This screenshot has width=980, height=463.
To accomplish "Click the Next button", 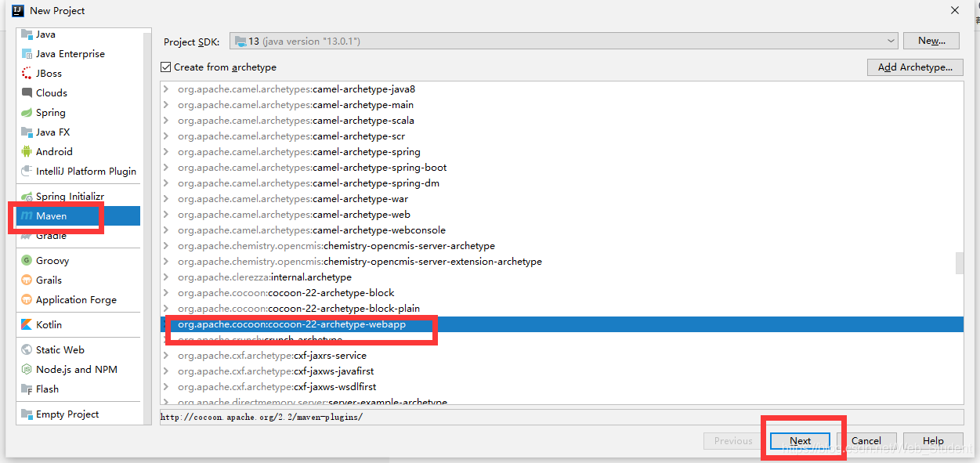I will click(800, 441).
